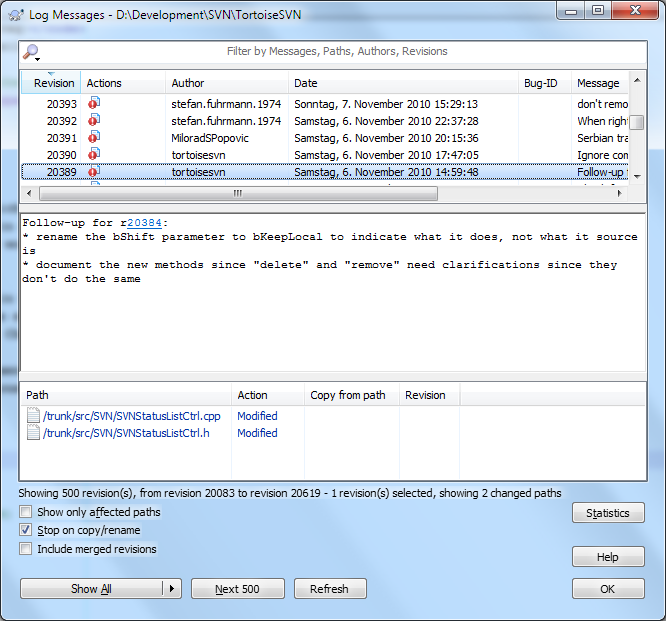Open the Show All dropdown arrow

(173, 589)
